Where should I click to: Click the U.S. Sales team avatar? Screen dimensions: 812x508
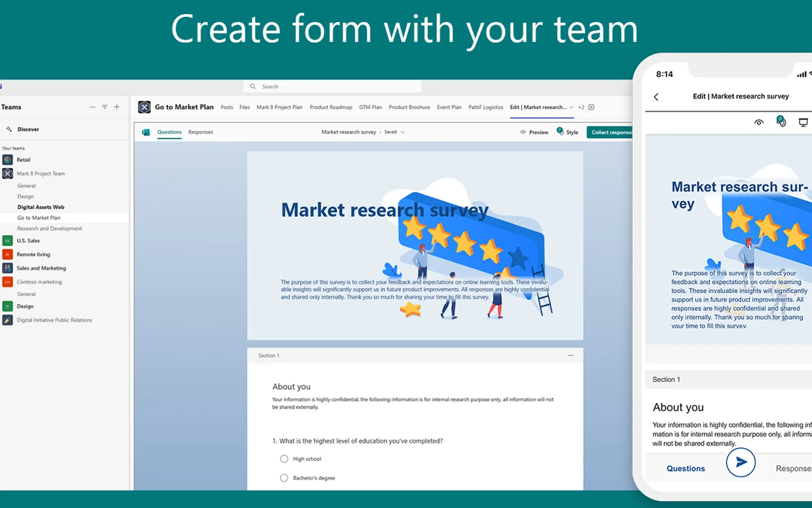8,241
